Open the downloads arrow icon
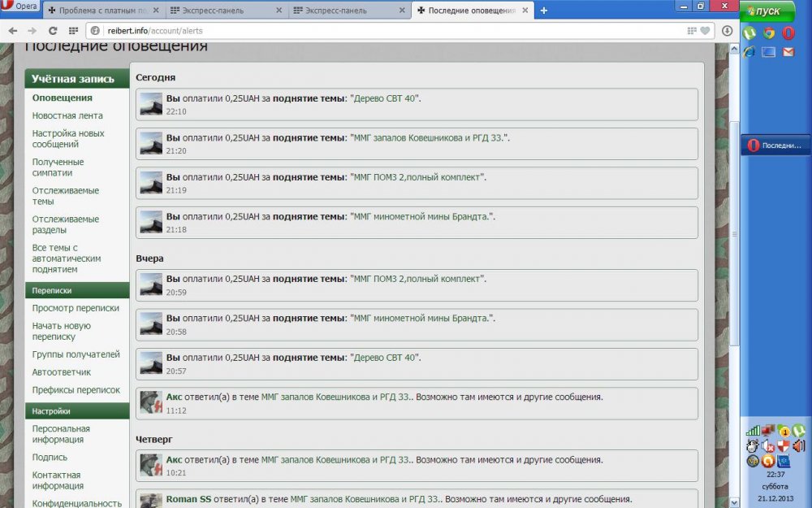The width and height of the screenshot is (812, 508). [x=727, y=31]
